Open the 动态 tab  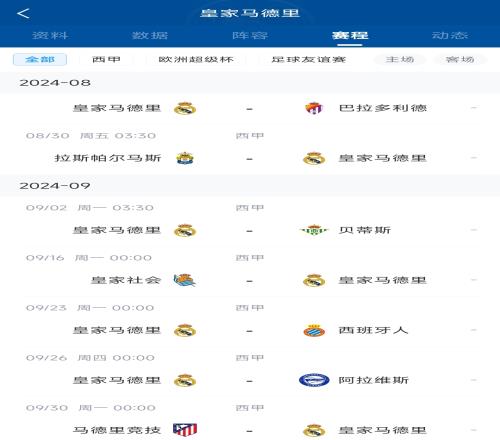pyautogui.click(x=450, y=35)
